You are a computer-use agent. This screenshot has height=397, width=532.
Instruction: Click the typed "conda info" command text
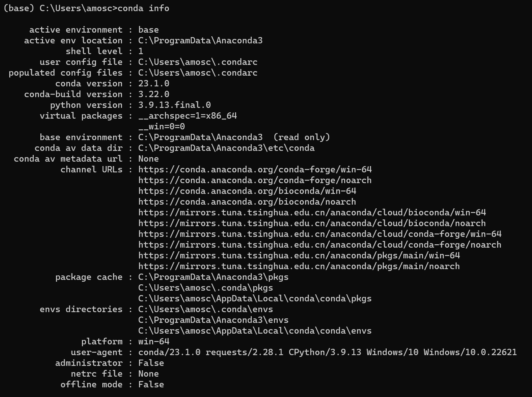(x=143, y=8)
